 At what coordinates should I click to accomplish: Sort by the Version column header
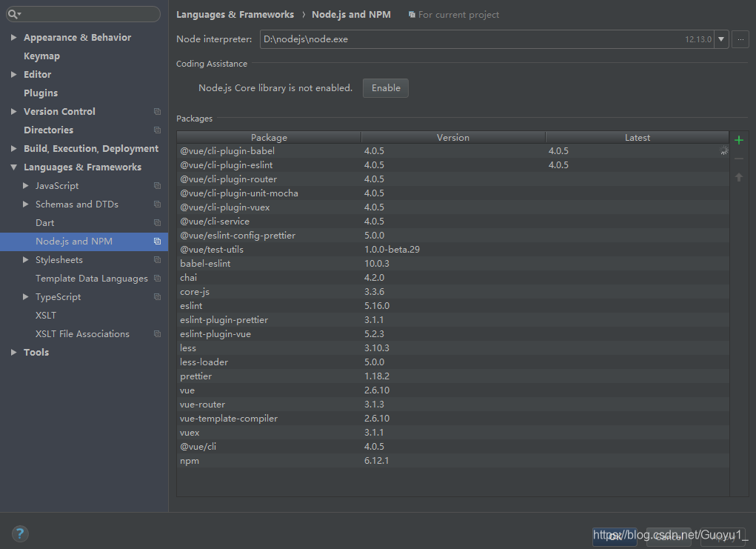pos(452,138)
